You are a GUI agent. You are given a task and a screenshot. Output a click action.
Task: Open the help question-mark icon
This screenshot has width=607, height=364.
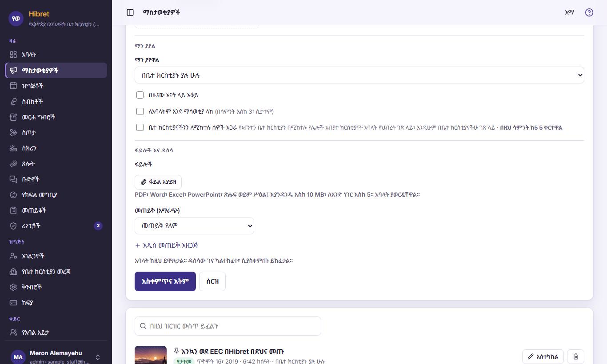click(589, 12)
